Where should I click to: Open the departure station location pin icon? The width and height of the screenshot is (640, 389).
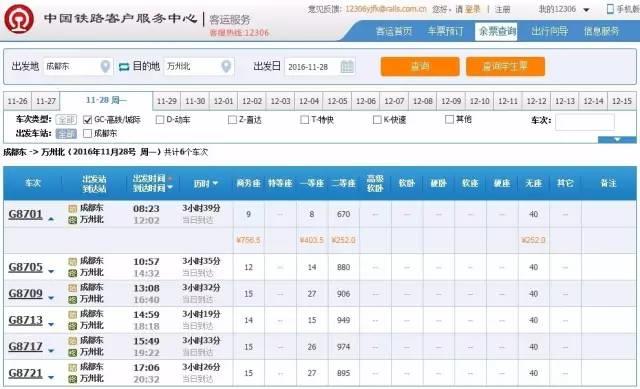(105, 66)
